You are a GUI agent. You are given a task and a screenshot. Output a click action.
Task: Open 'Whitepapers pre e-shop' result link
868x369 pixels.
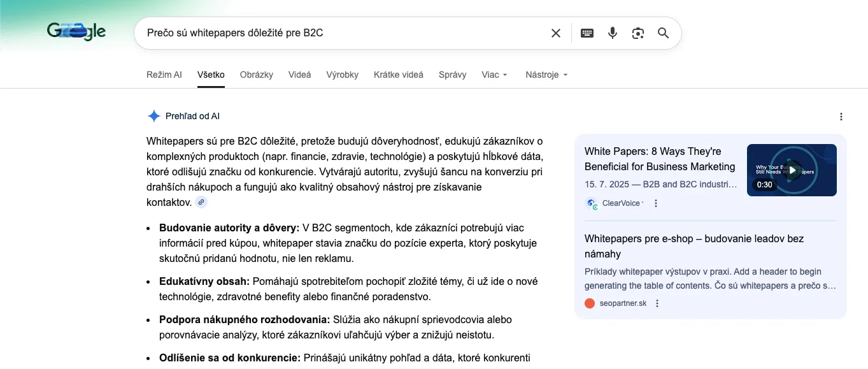point(694,246)
